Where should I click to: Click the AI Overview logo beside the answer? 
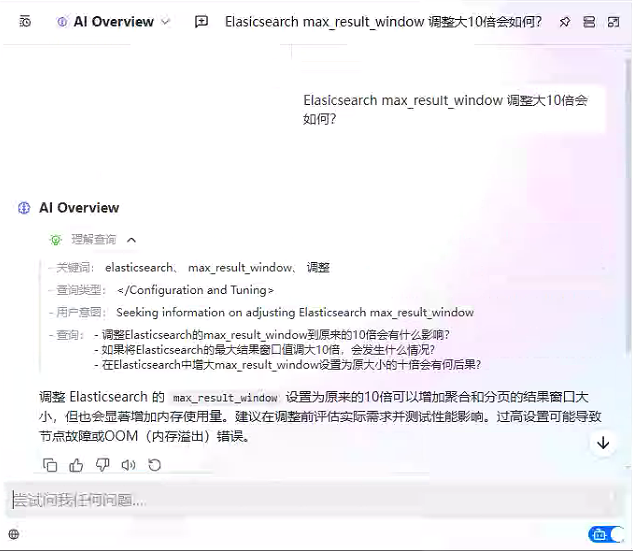[24, 208]
